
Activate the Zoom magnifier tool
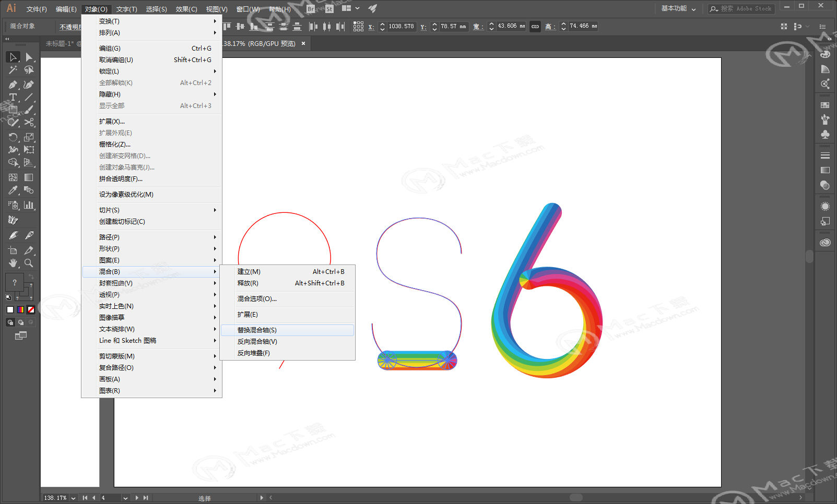tap(29, 263)
